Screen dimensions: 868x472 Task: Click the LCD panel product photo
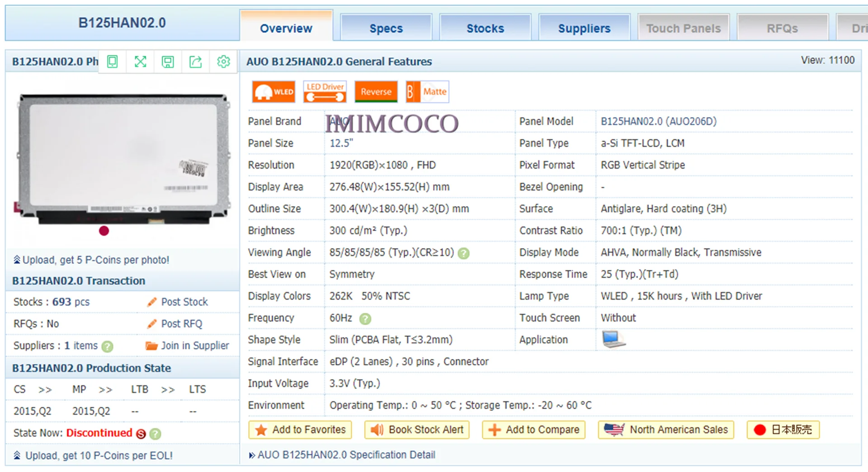tap(122, 159)
